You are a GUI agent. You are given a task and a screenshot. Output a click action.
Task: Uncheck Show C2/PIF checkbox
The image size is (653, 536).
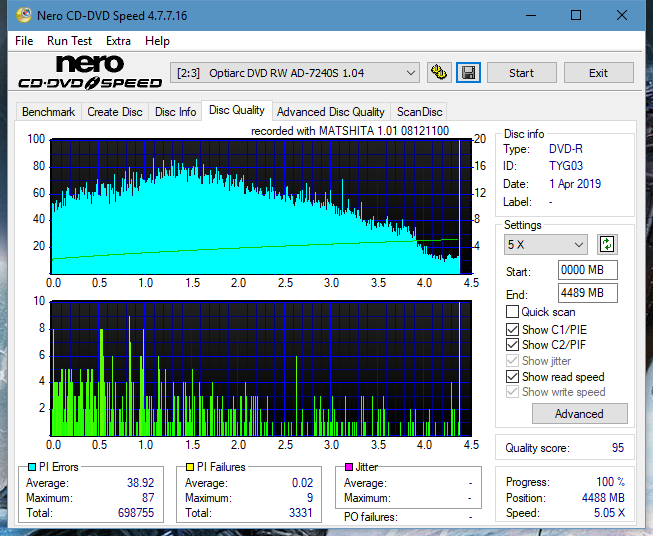pyautogui.click(x=512, y=344)
